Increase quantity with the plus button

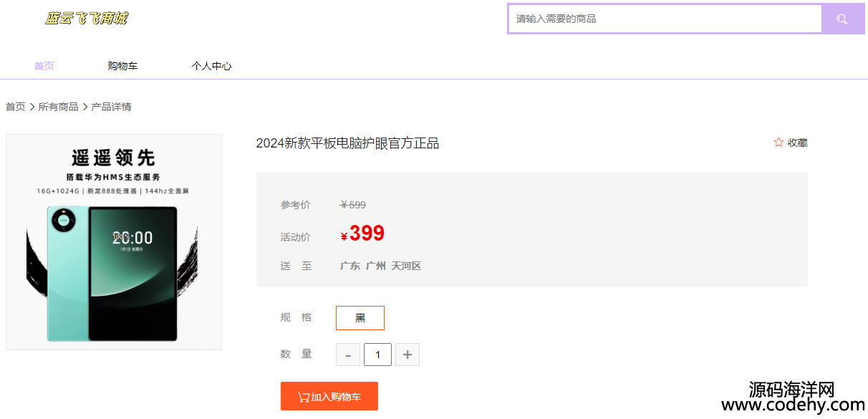point(408,355)
